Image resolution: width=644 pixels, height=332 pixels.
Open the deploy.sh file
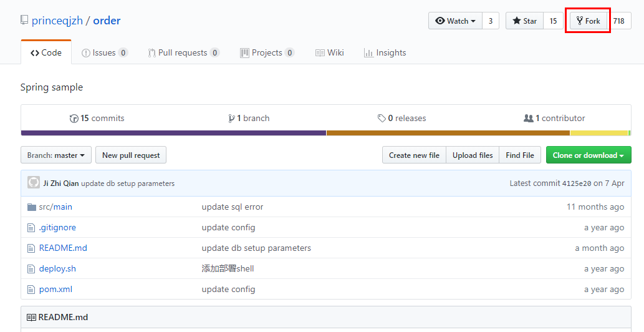tap(57, 268)
